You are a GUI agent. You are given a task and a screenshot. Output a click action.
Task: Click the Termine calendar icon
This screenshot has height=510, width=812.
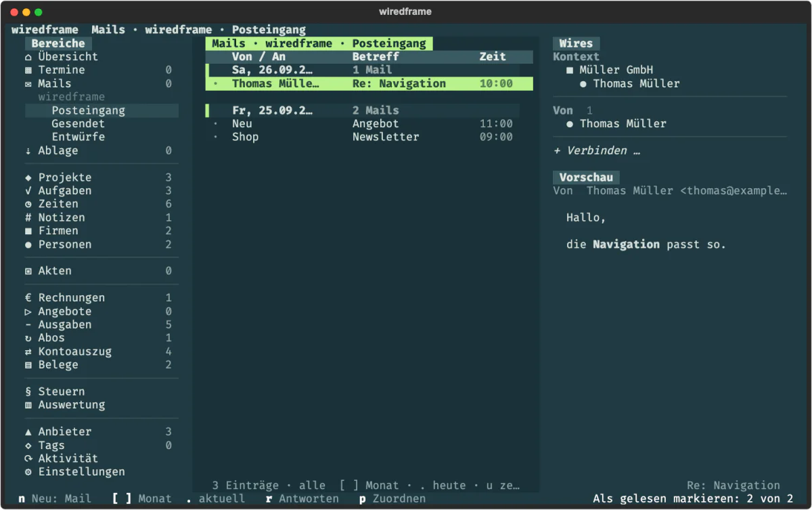click(x=28, y=70)
